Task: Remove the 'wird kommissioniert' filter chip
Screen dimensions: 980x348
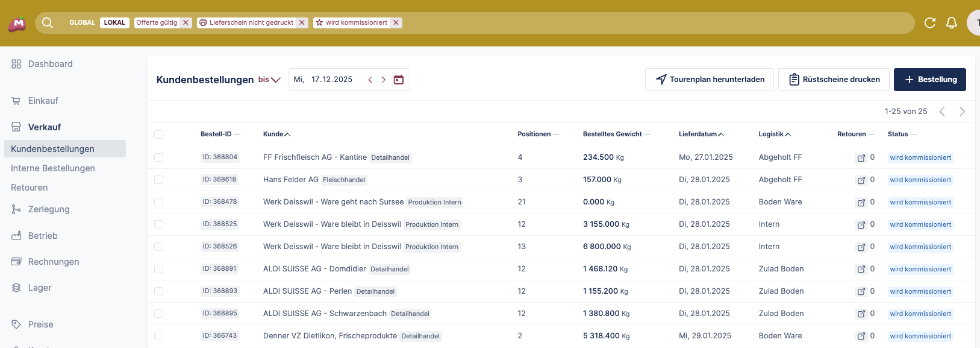Action: coord(396,23)
